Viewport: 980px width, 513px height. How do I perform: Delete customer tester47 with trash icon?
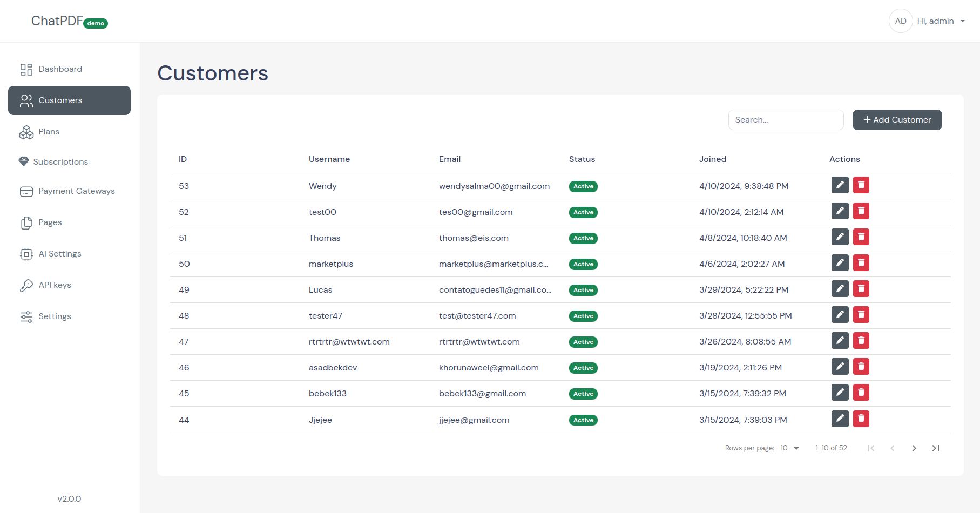coord(861,315)
